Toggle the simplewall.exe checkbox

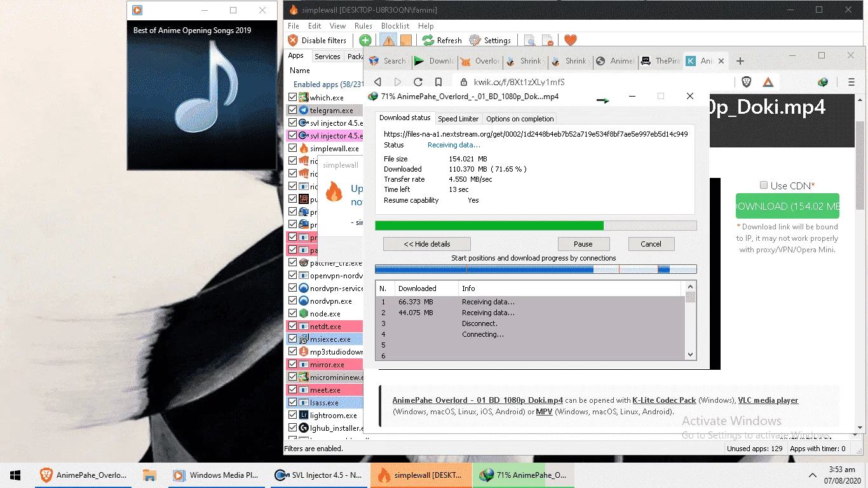click(x=292, y=148)
